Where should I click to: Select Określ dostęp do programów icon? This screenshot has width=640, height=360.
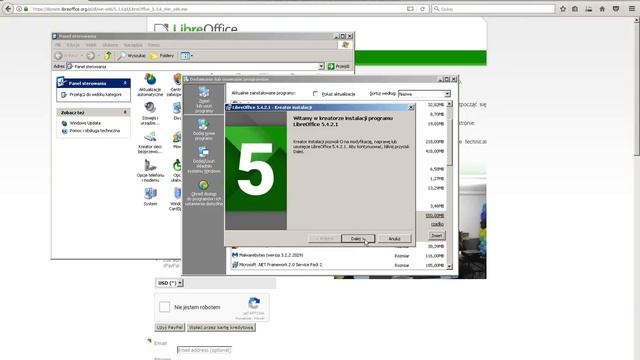point(204,193)
